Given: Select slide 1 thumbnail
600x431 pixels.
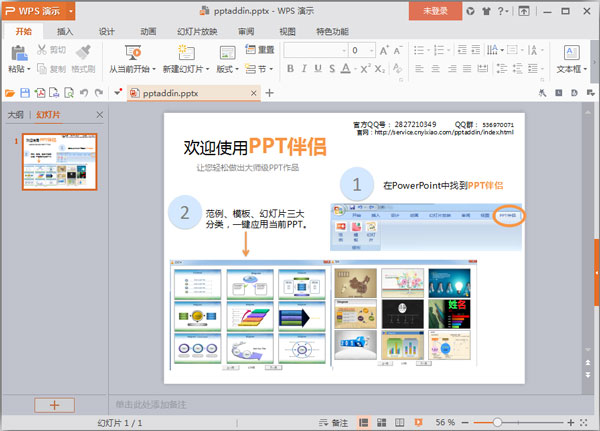Looking at the screenshot, I should pos(60,162).
